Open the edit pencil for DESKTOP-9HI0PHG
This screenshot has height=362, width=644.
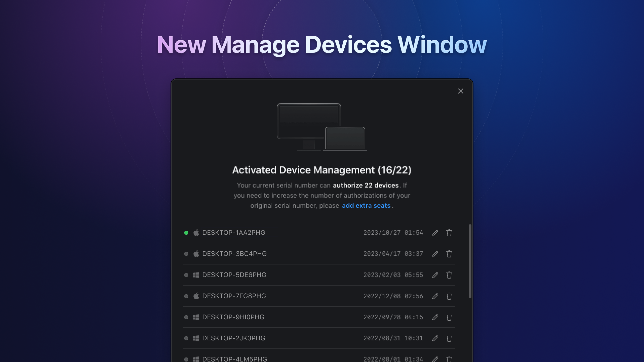click(x=436, y=317)
